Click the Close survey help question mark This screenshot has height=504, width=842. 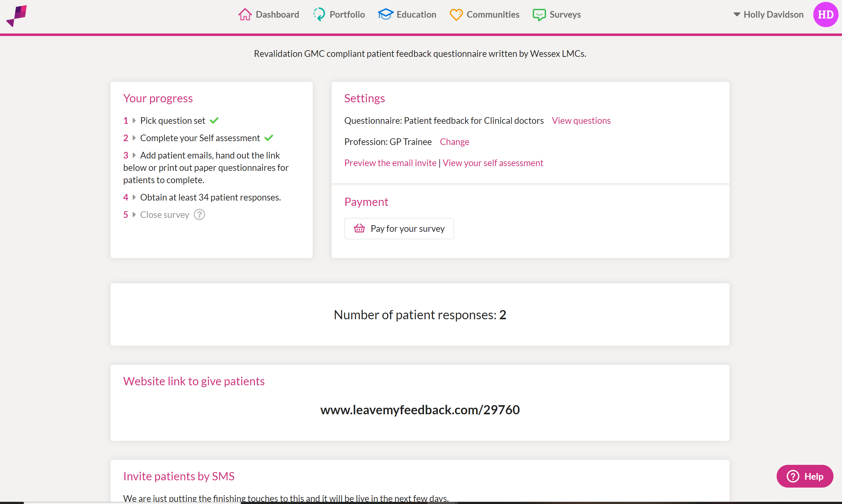tap(199, 215)
